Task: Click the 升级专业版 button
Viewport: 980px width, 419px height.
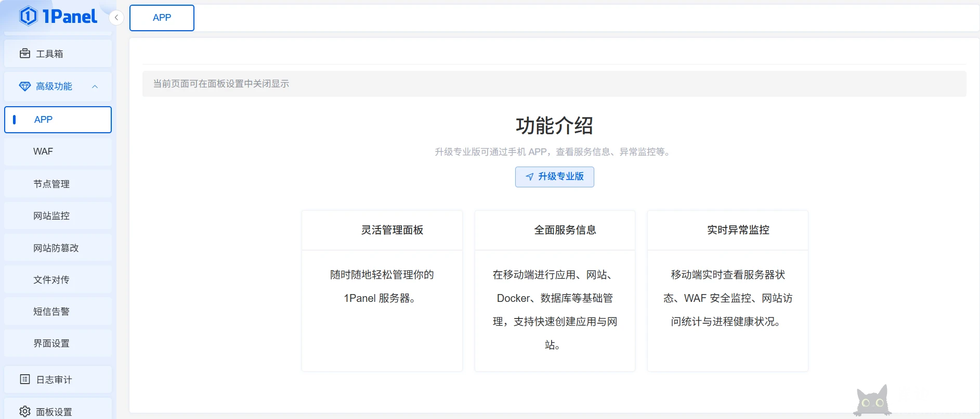Action: [554, 177]
